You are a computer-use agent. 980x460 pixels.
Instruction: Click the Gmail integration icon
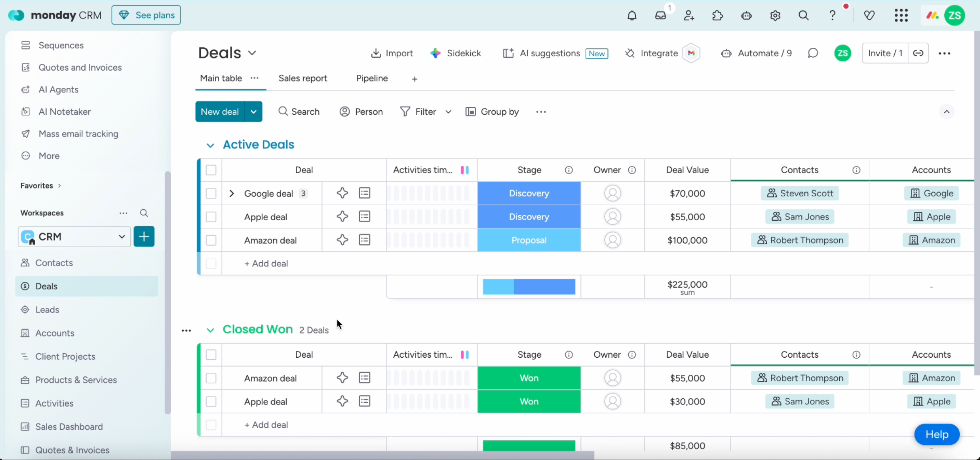pyautogui.click(x=691, y=53)
